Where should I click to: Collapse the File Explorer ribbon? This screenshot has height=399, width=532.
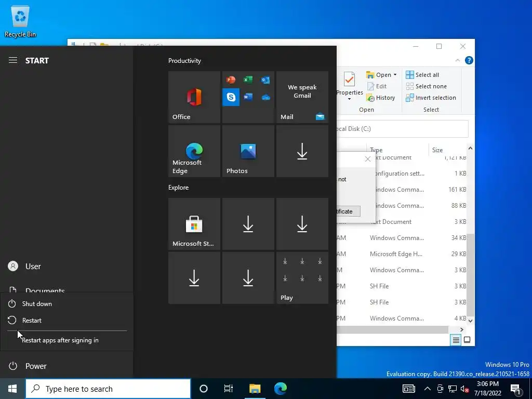tap(457, 60)
